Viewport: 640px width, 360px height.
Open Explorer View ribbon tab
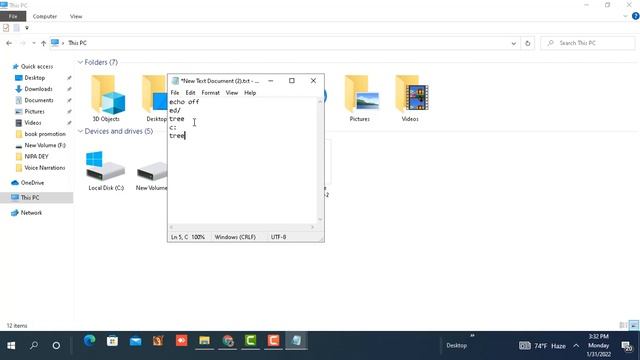point(76,16)
